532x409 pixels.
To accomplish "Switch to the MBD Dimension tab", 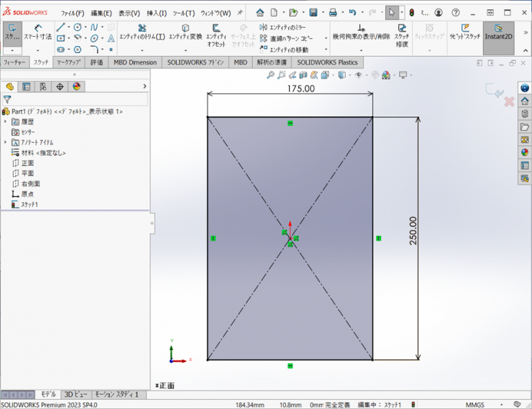I will tap(135, 63).
